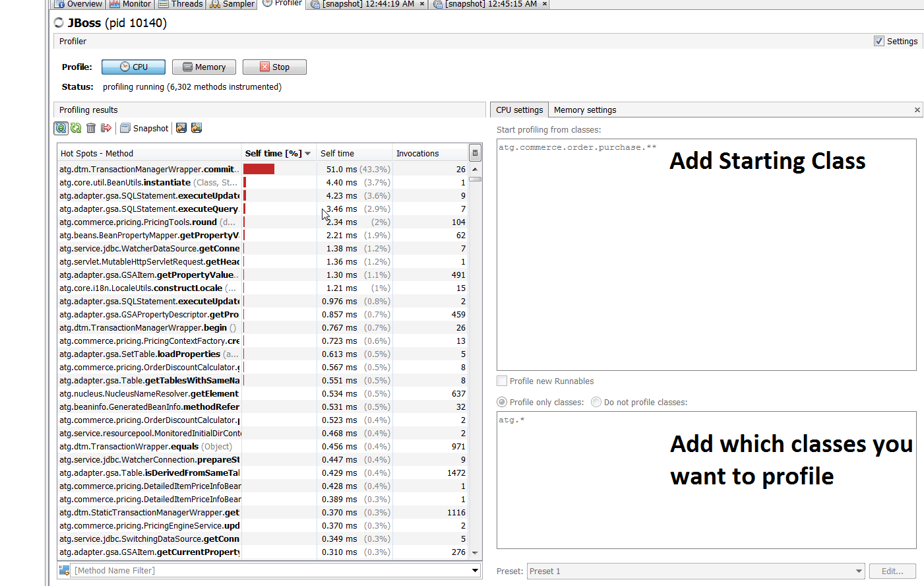Viewport: 924px width, 586px height.
Task: Toggle automatic results update icon
Action: (61, 128)
